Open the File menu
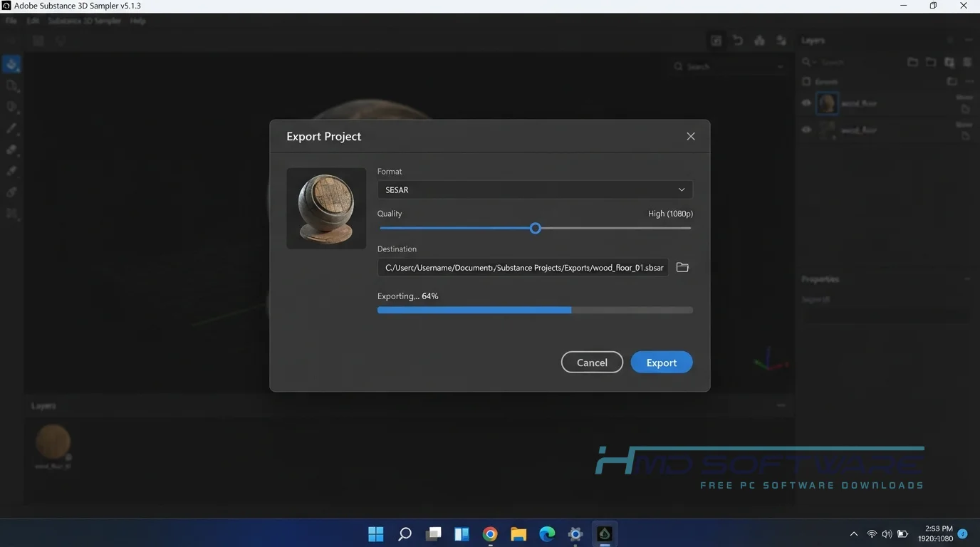Image resolution: width=980 pixels, height=547 pixels. click(x=11, y=21)
